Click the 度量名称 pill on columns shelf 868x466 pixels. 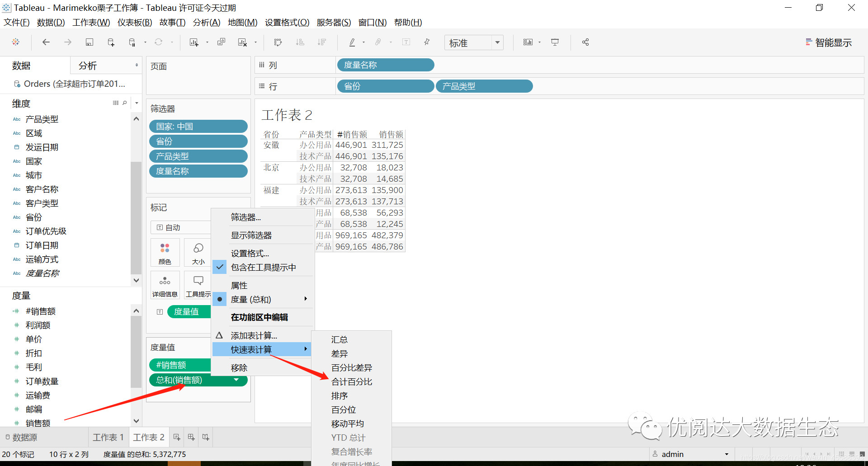click(386, 65)
